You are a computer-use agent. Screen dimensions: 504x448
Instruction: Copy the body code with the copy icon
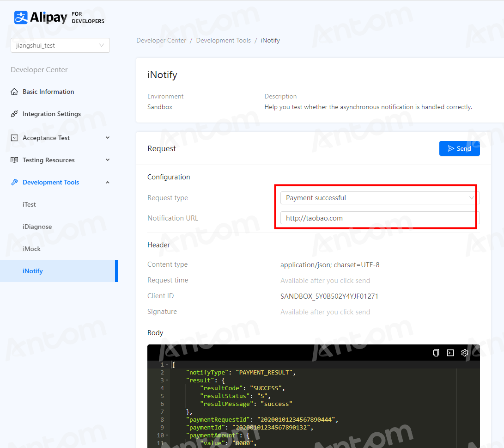(436, 353)
